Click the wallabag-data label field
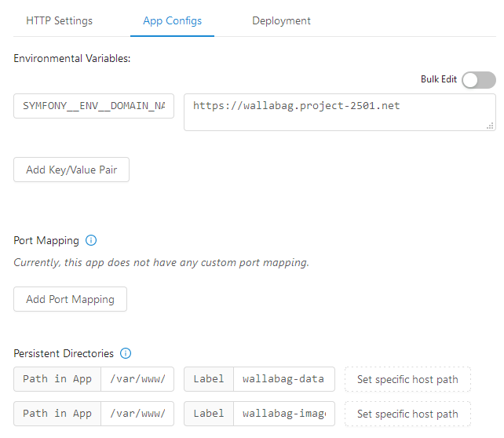Viewport: 504px width, 438px height. click(283, 379)
